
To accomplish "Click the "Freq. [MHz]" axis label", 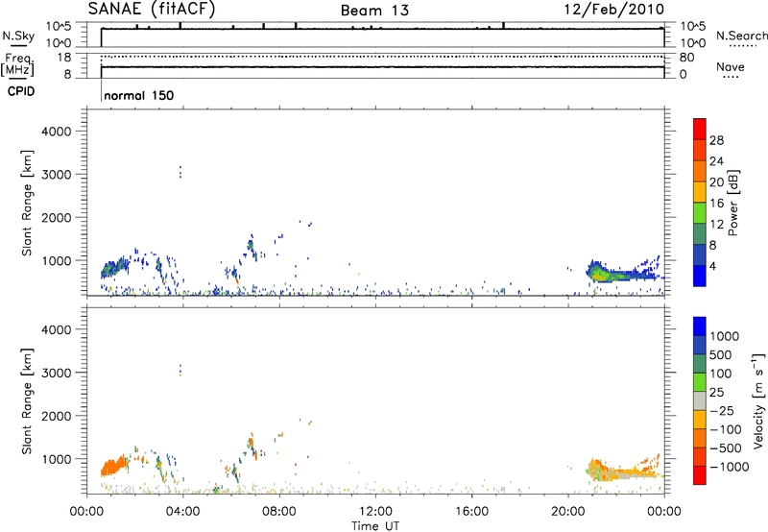I will (18, 65).
